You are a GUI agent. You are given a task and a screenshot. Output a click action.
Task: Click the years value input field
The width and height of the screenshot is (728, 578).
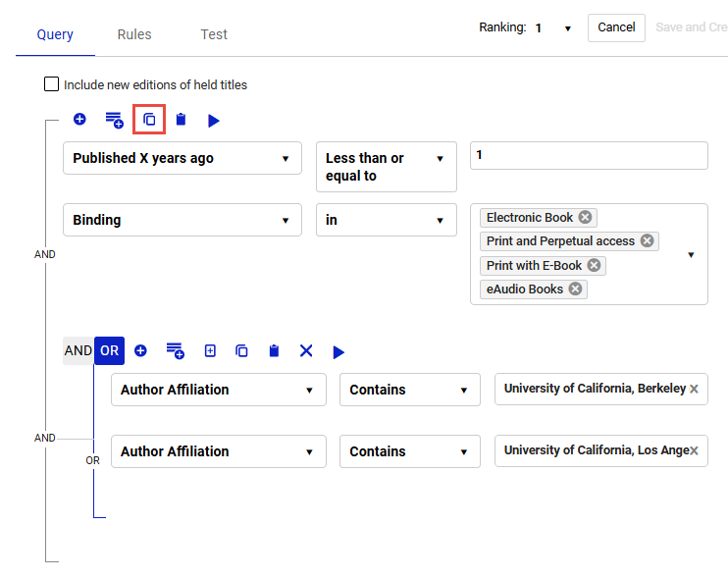click(588, 155)
